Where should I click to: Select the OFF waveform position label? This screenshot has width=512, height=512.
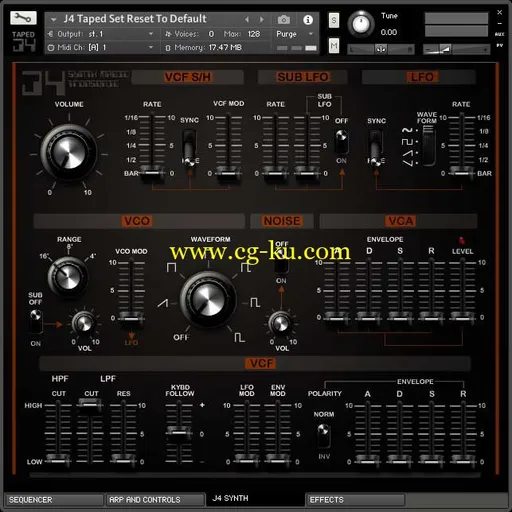click(181, 337)
